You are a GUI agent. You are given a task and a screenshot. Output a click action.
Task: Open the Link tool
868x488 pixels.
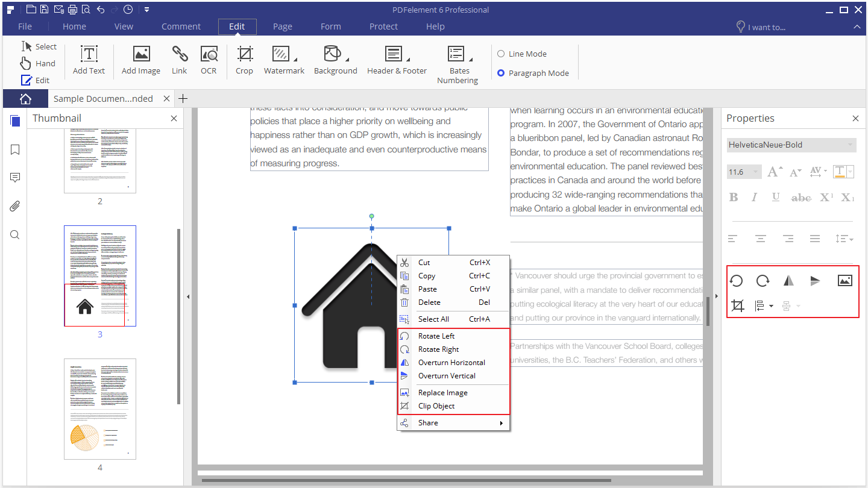click(180, 60)
